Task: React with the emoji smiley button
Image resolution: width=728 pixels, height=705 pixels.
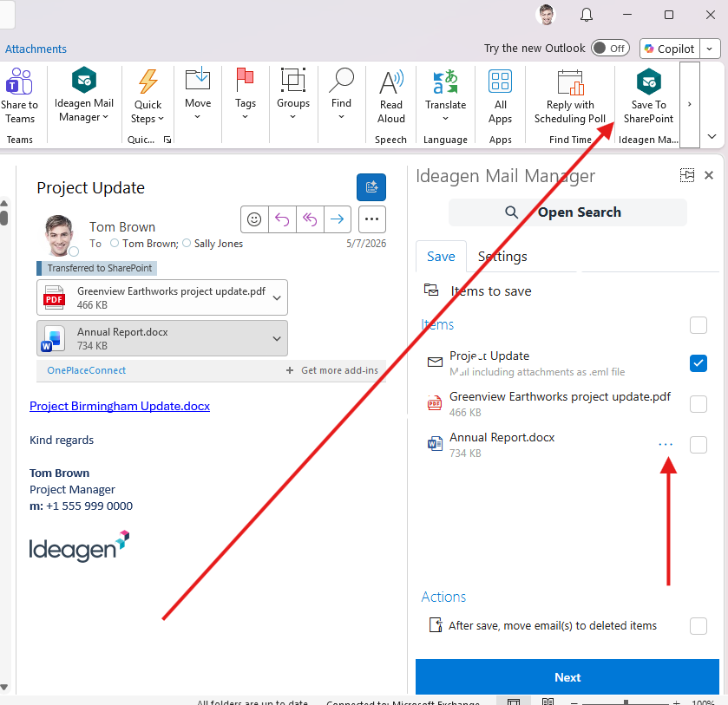Action: (254, 219)
